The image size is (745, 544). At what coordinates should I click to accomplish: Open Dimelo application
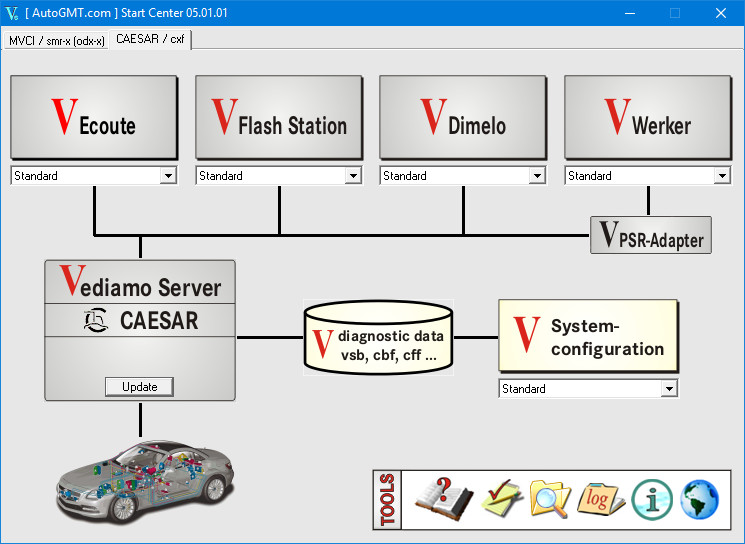pyautogui.click(x=463, y=117)
